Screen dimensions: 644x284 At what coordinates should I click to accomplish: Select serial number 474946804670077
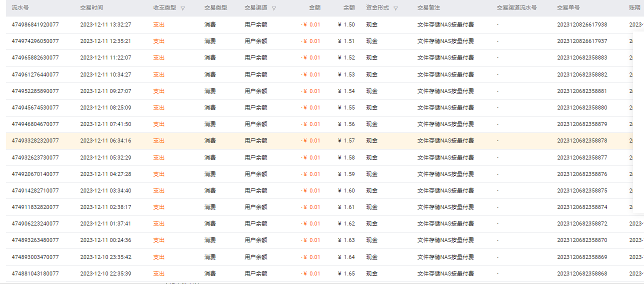(35, 124)
